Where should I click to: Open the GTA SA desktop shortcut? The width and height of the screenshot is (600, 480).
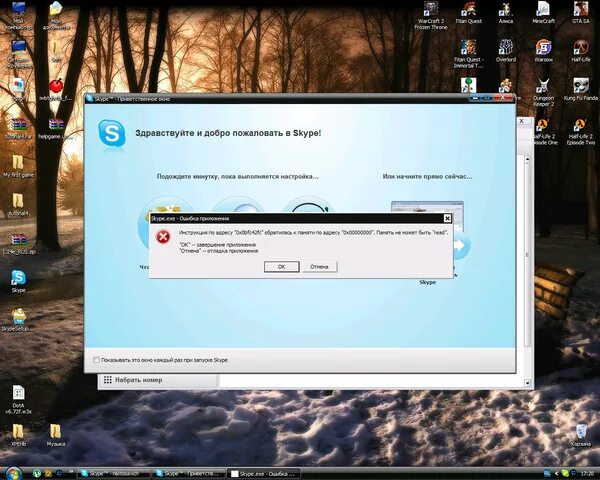tap(580, 13)
